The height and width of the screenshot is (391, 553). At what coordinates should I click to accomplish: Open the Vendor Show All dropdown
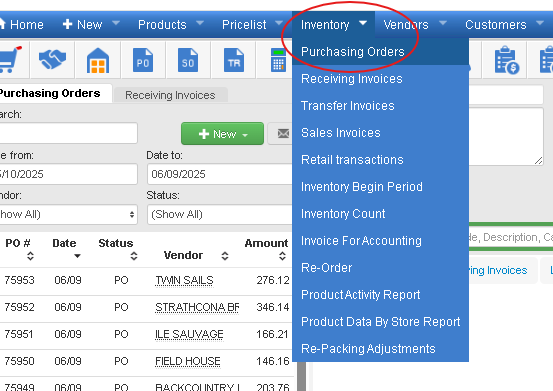pyautogui.click(x=68, y=214)
